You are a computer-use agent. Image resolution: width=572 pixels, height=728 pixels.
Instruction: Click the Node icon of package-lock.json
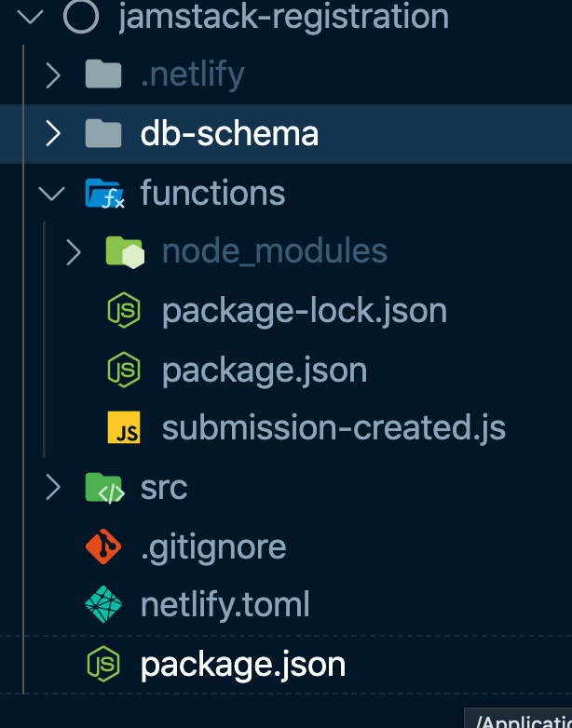click(124, 310)
